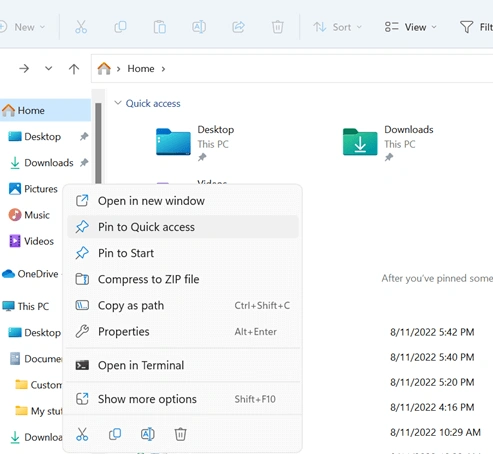Select Music in the navigation pane
The height and width of the screenshot is (454, 493).
(x=29, y=215)
